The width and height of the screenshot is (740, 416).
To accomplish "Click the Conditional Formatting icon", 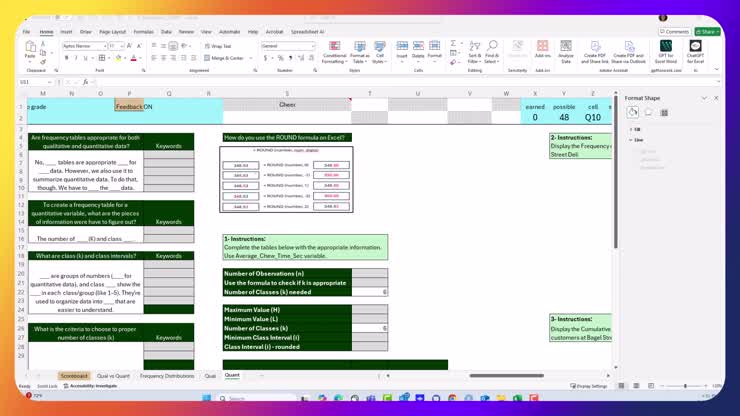I will coord(334,50).
